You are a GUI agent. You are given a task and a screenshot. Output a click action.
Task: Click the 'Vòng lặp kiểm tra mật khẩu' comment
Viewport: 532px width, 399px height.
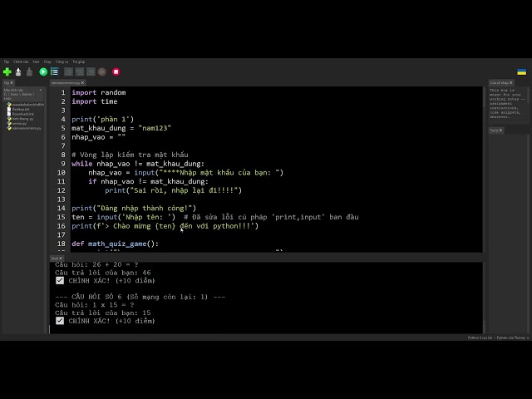click(x=130, y=155)
